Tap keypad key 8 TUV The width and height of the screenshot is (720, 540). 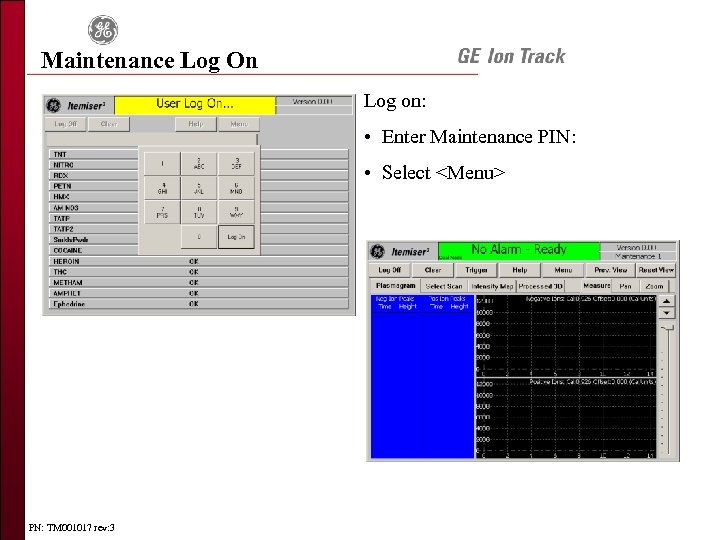coord(199,212)
